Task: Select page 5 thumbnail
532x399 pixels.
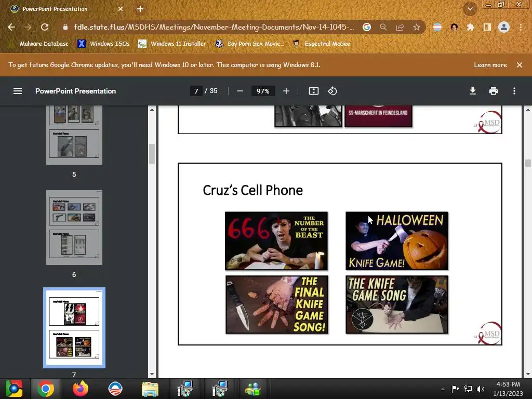Action: [74, 135]
